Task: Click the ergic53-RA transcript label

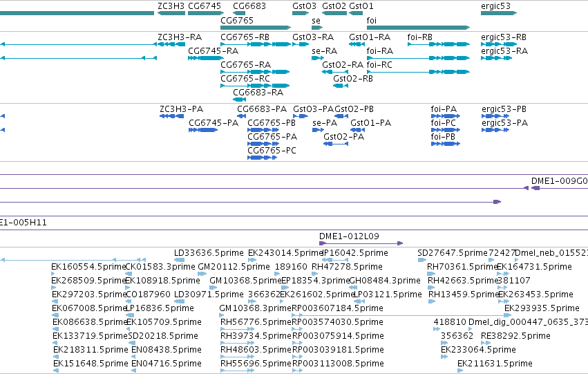Action: tap(504, 51)
